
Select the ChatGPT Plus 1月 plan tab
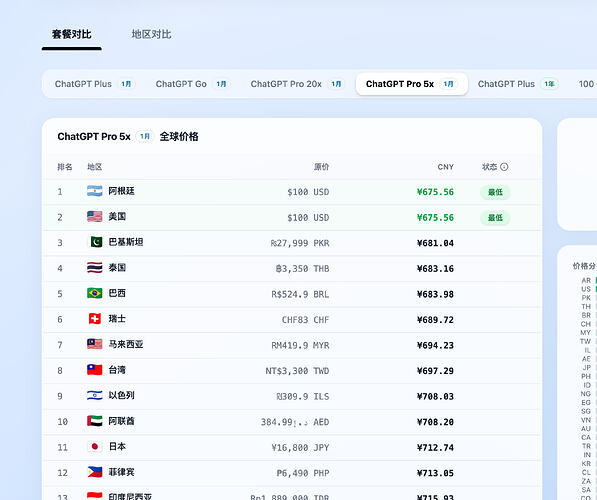coord(94,84)
